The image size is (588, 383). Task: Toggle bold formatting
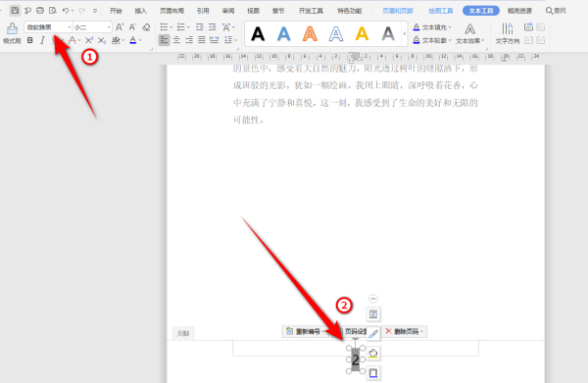pyautogui.click(x=30, y=40)
